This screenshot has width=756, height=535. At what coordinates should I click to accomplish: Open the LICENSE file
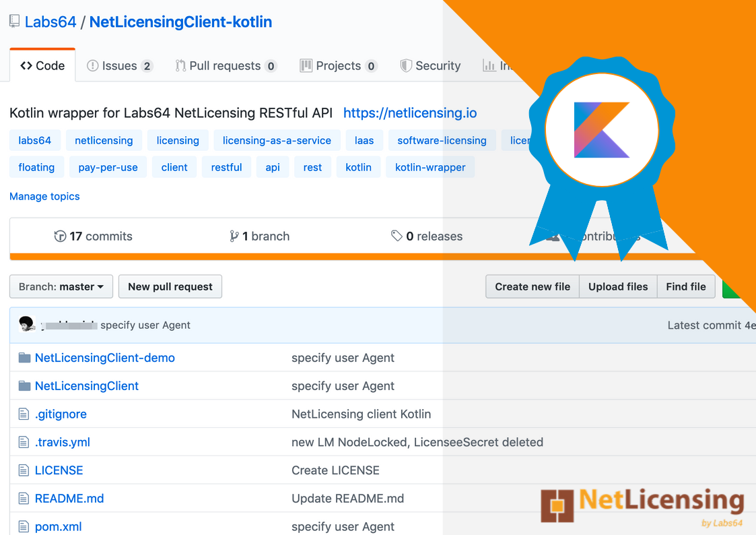59,470
